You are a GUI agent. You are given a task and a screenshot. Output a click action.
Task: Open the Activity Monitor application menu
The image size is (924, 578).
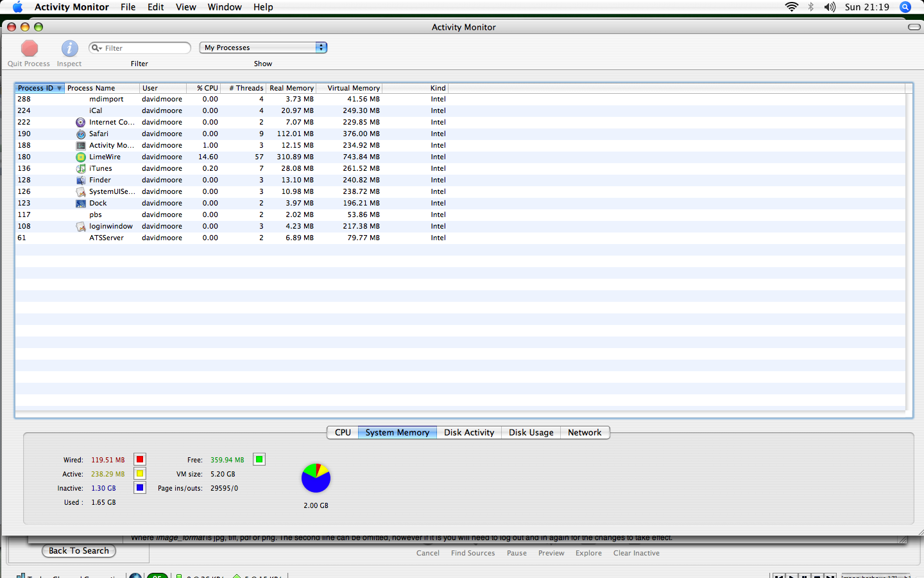tap(72, 7)
